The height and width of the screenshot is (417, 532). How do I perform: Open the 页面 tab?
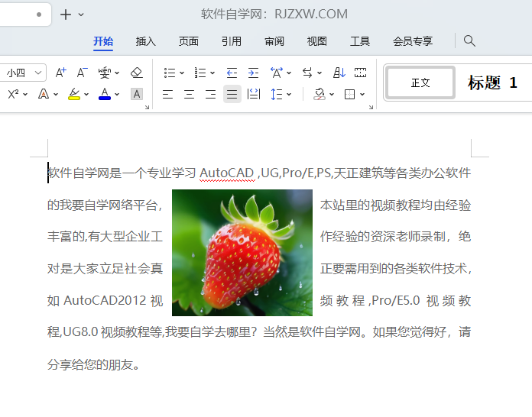(x=189, y=41)
